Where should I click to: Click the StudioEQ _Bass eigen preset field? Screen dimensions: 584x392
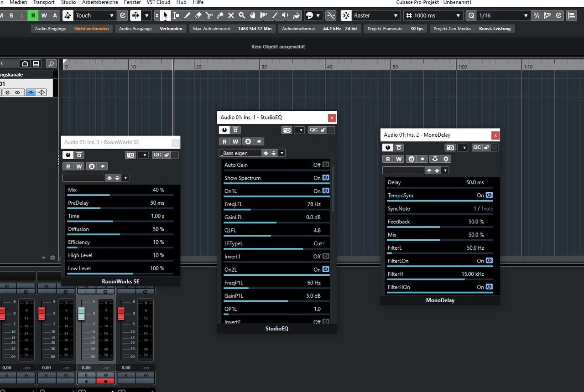pos(240,153)
